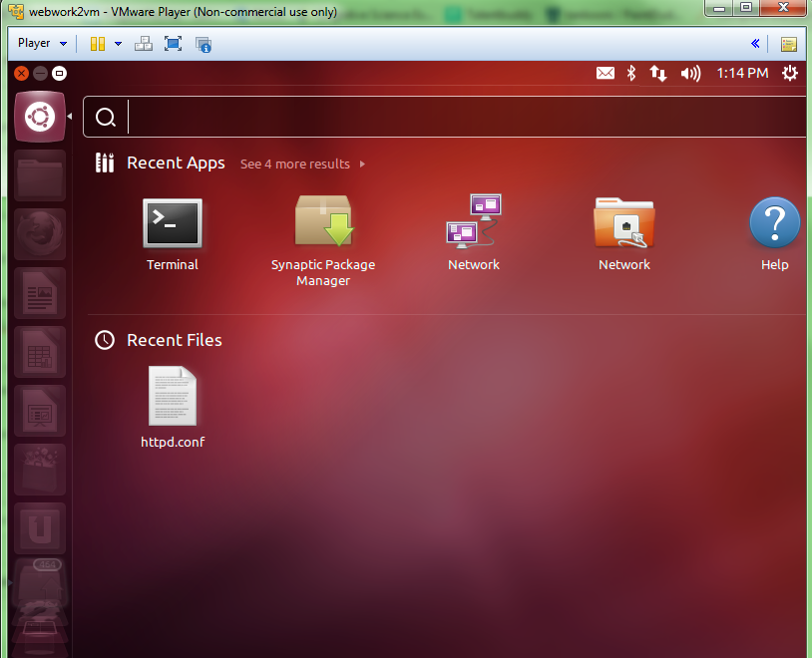Open Update Manager with 464 badge
Screen dimensions: 812x658
tap(40, 582)
